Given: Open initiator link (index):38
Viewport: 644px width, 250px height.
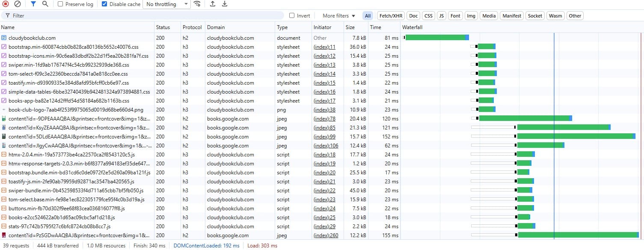Looking at the screenshot, I should (324, 110).
